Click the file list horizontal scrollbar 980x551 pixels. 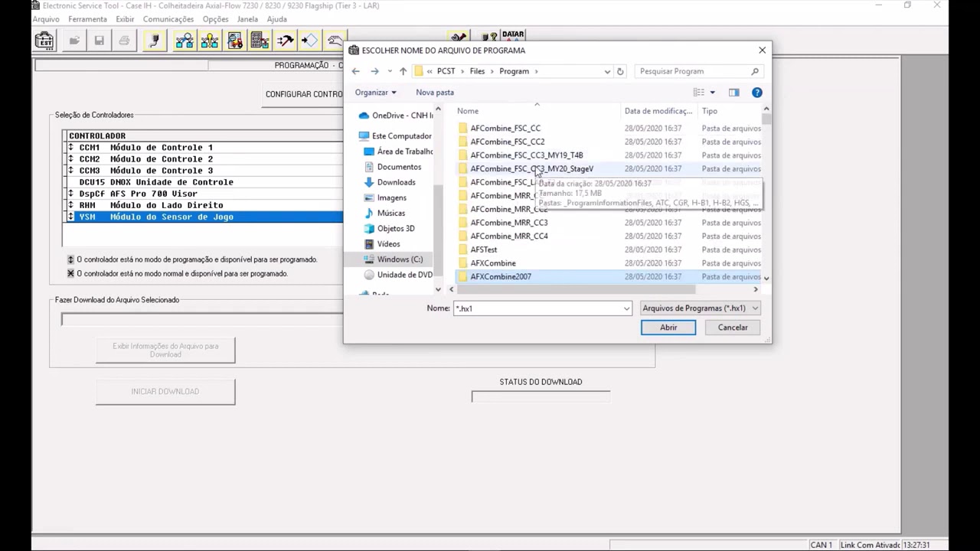point(603,289)
